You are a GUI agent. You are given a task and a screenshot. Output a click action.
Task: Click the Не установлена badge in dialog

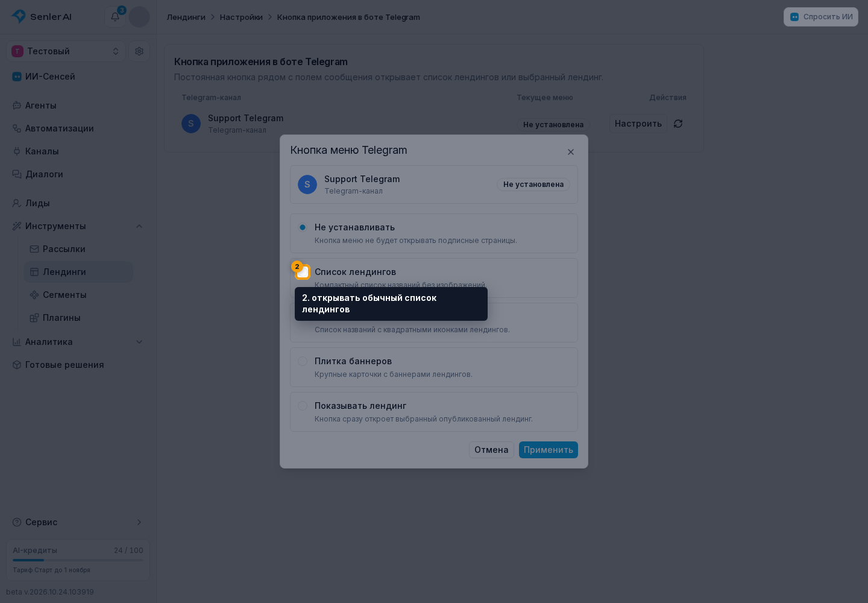pyautogui.click(x=533, y=185)
